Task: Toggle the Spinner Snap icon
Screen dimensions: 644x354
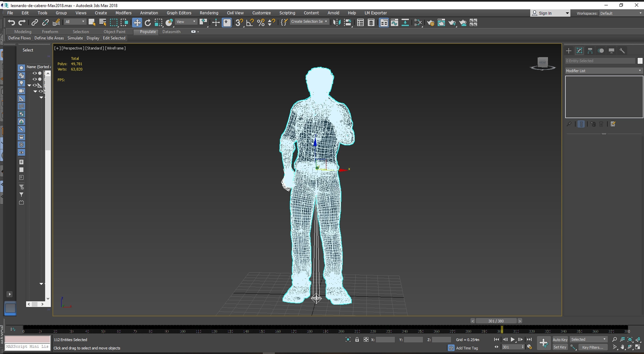Action: (x=271, y=23)
